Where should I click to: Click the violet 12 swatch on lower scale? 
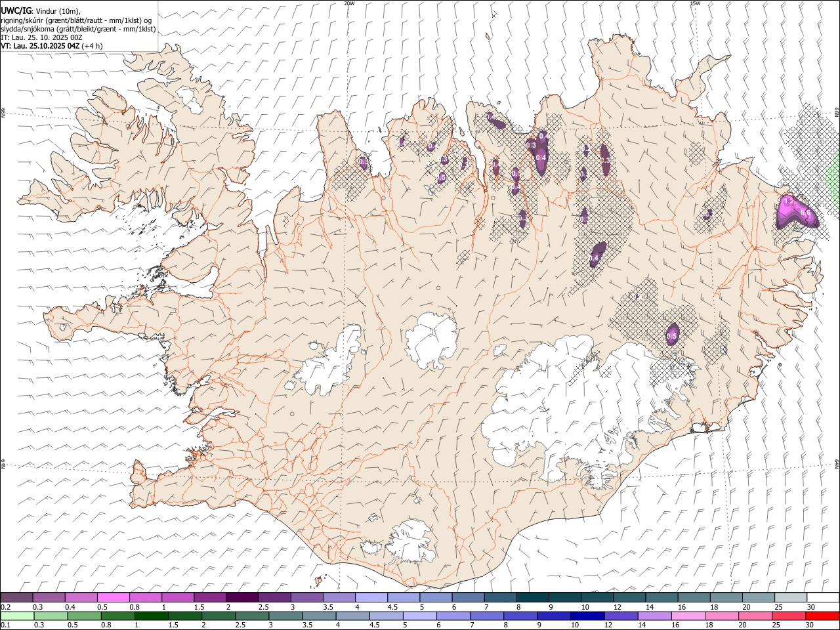621,616
